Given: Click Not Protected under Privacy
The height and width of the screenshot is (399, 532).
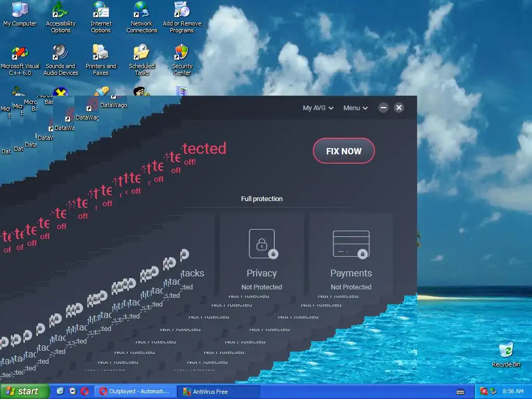Looking at the screenshot, I should [262, 287].
